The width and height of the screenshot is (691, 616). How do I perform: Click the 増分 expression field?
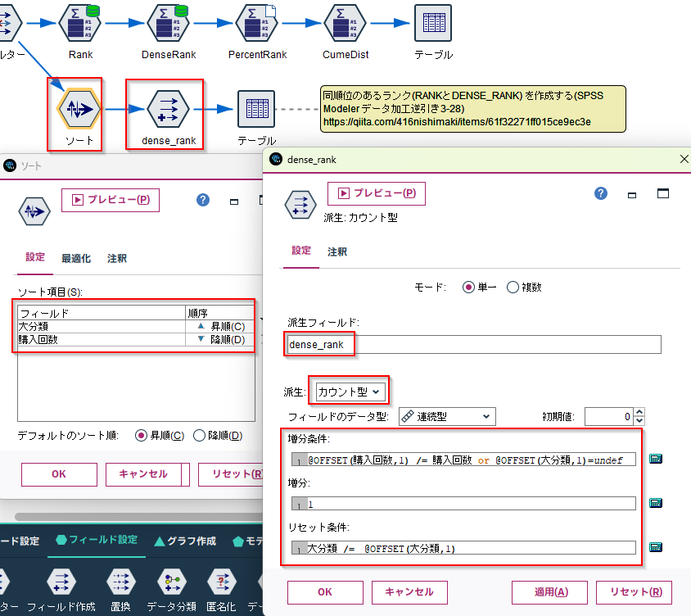463,503
